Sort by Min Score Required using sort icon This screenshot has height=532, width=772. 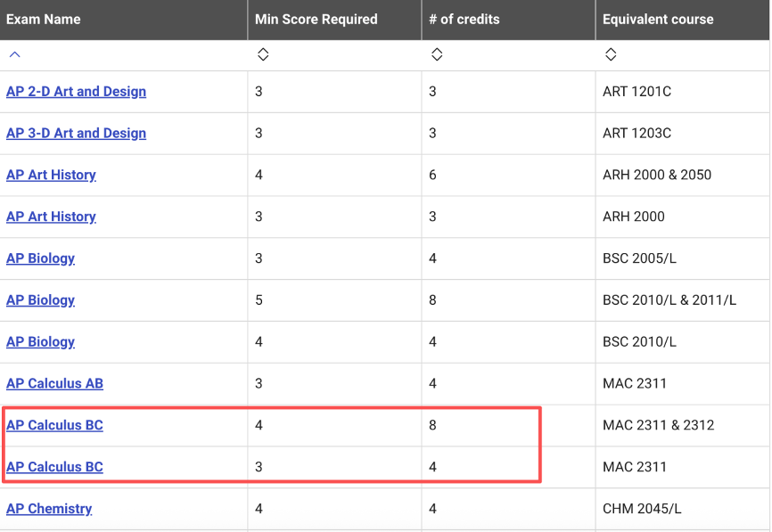pos(262,55)
